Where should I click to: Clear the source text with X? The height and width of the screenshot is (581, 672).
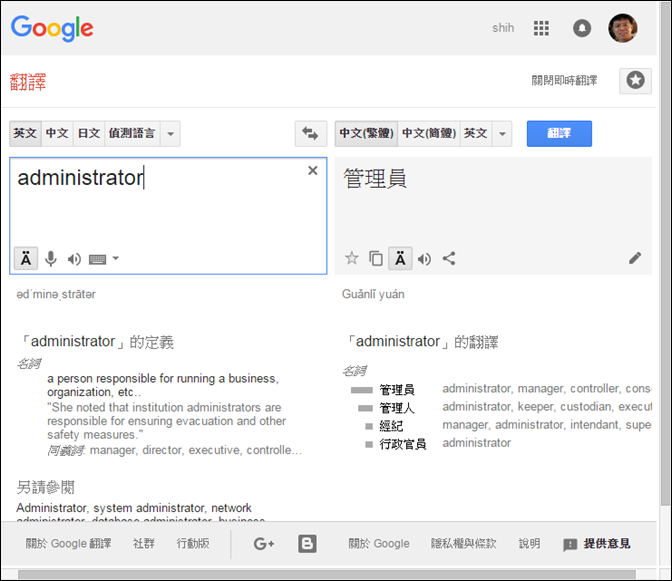[313, 171]
